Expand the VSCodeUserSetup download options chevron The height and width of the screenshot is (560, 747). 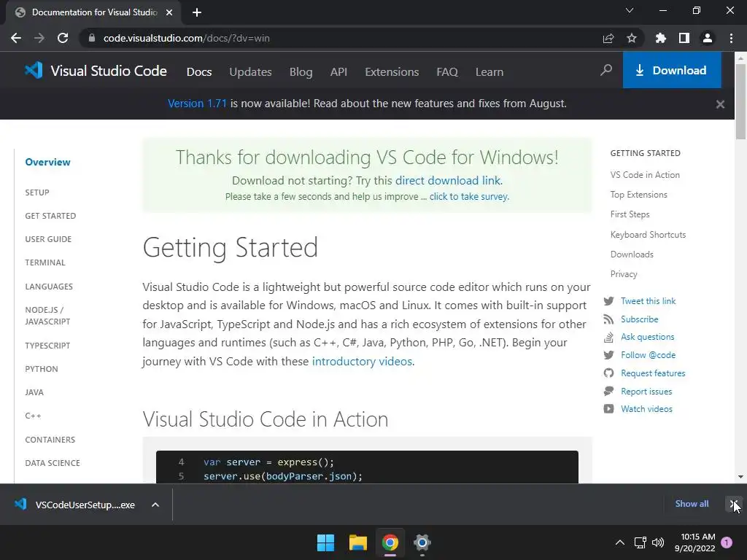pos(155,505)
